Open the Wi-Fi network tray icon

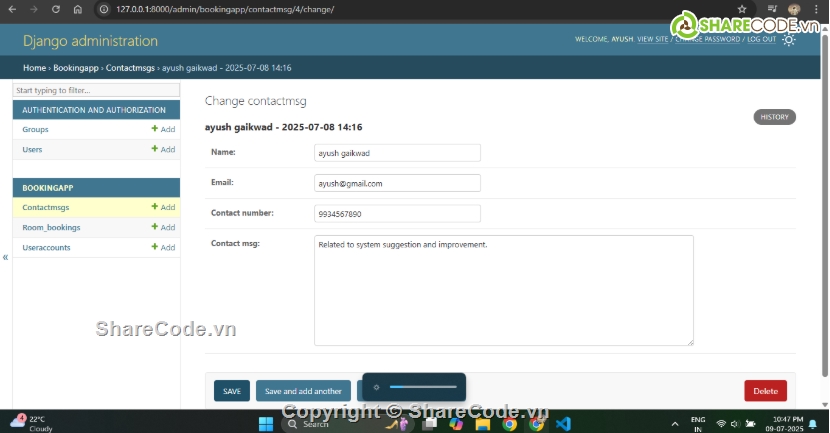pyautogui.click(x=721, y=423)
